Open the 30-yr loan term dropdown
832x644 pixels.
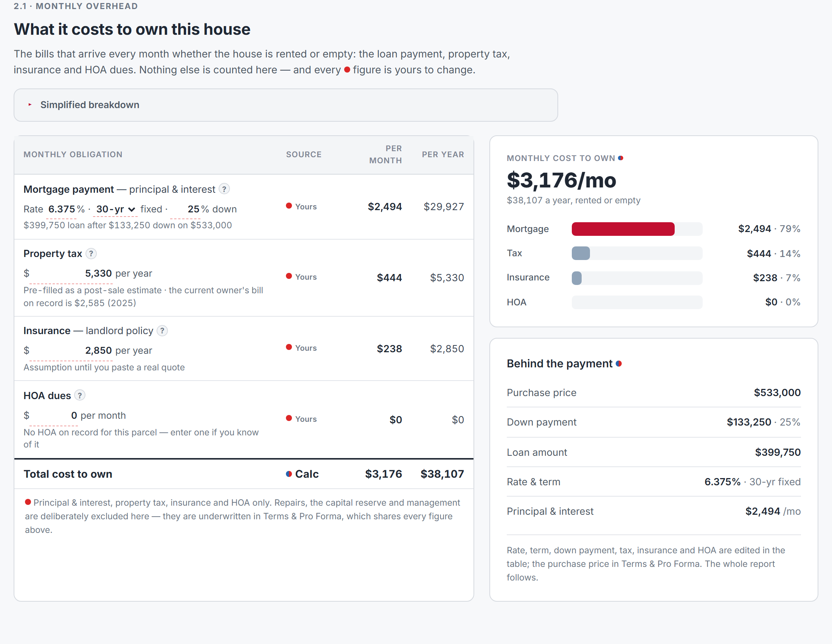pos(115,209)
